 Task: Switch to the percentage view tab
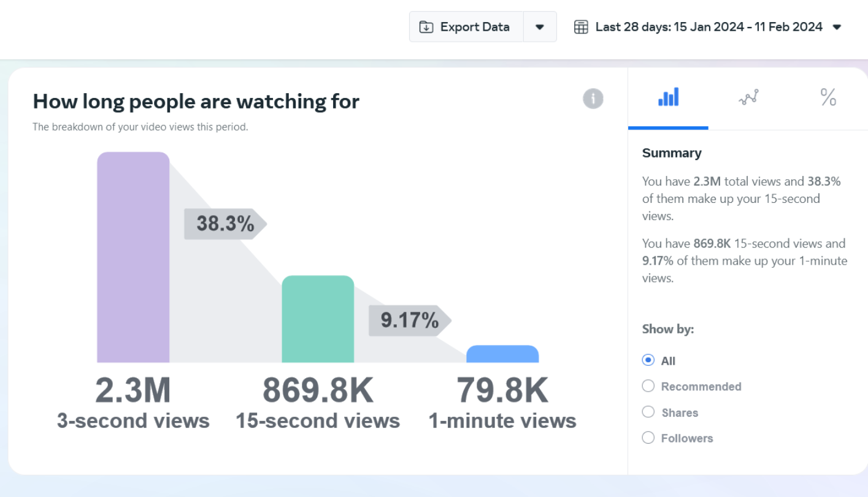[828, 97]
